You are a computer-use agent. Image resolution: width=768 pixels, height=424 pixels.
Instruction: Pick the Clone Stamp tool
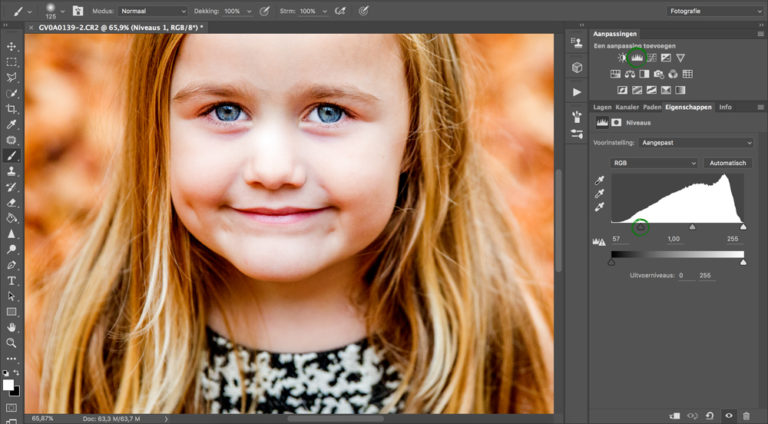[12, 171]
